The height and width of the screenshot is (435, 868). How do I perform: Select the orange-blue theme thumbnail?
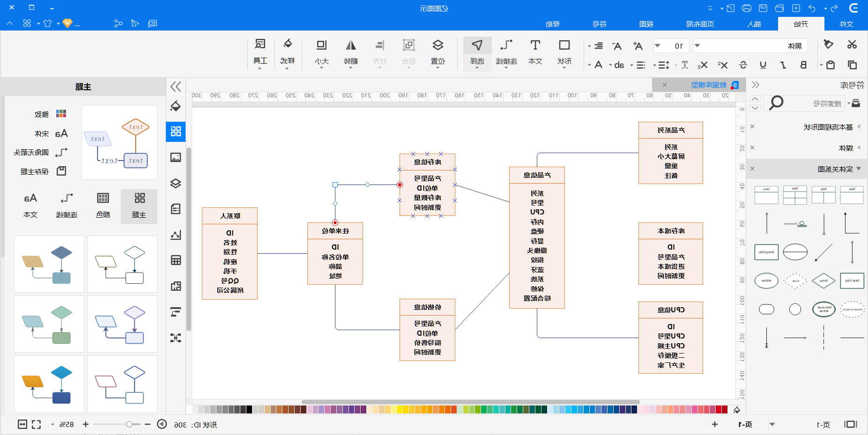tap(49, 384)
